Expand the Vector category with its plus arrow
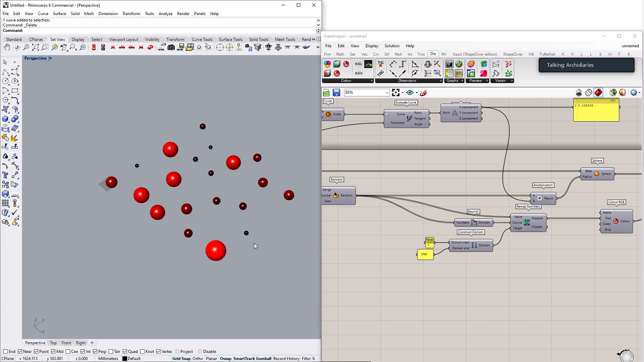Image resolution: width=644 pixels, height=362 pixels. 512,80
